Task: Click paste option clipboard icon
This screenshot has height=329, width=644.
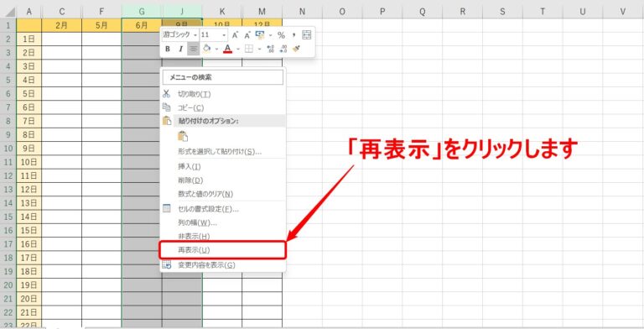Action: 183,137
